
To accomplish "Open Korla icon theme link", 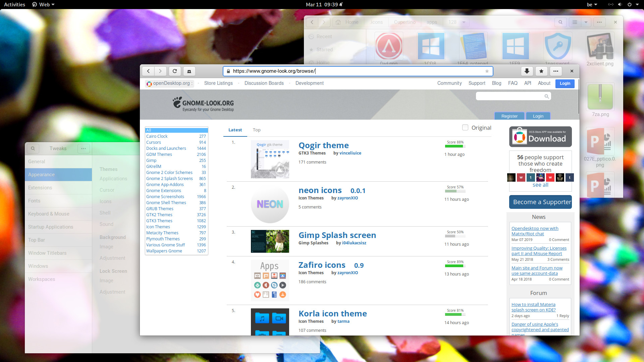I will [333, 313].
